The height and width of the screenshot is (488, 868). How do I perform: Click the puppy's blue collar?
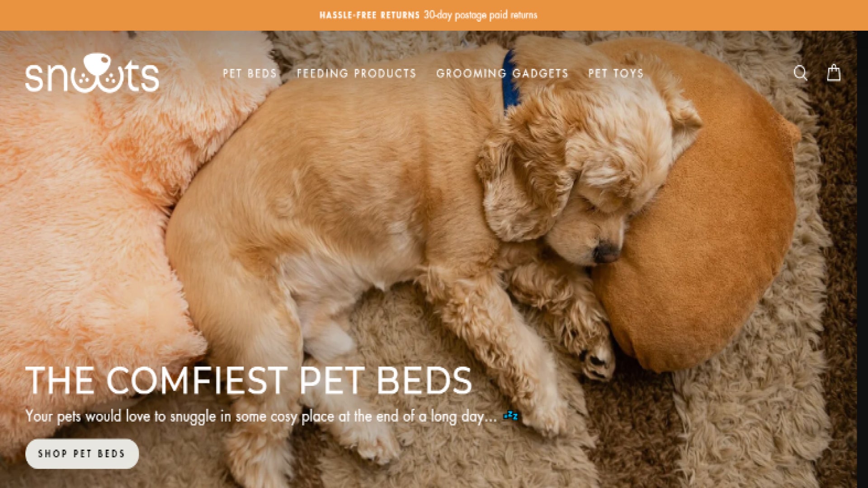click(510, 81)
